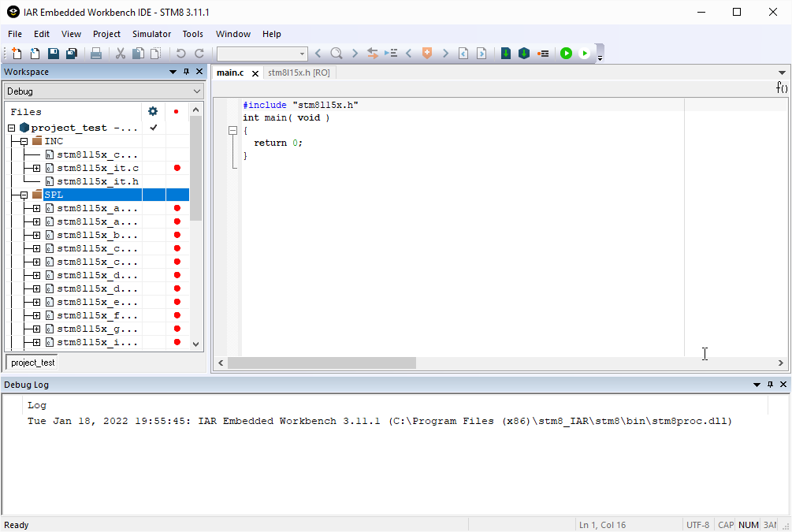Click the toolbar overflow options arrow
The width and height of the screenshot is (792, 532).
click(x=600, y=58)
